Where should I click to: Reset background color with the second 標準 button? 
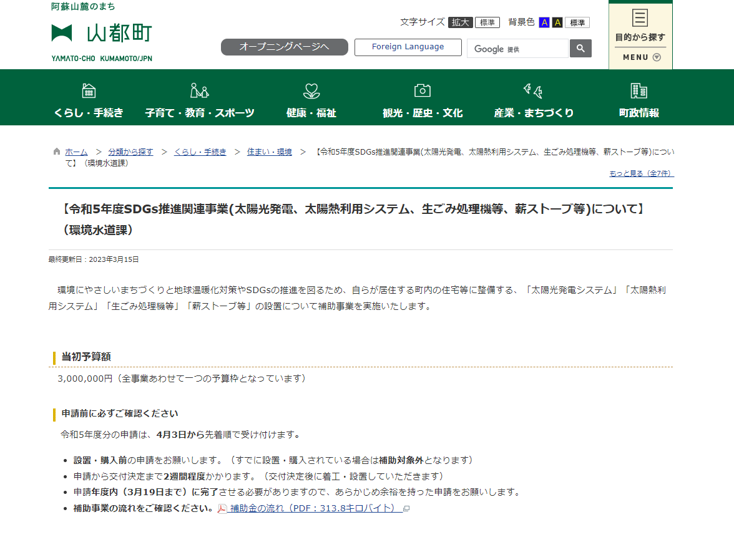tap(577, 22)
